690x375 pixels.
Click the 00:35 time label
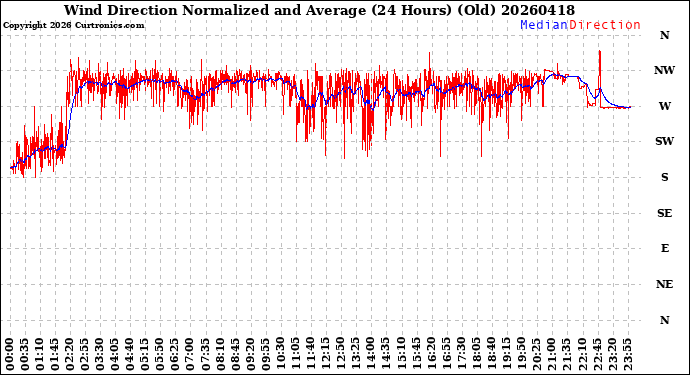tap(25, 354)
